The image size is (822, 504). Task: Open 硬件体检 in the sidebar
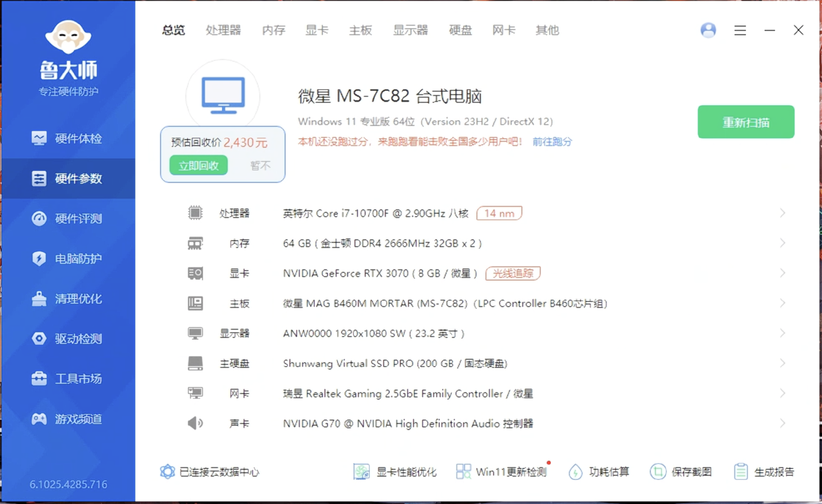68,138
